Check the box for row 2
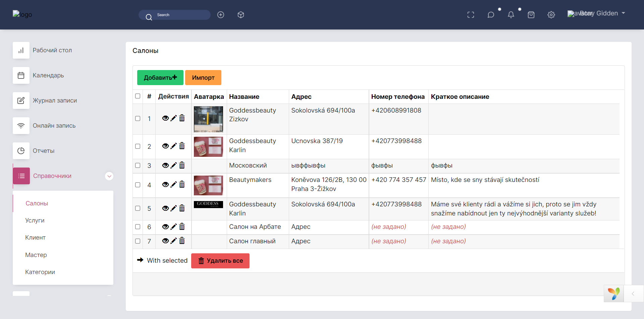Screen dimensions: 644x319 (138, 146)
